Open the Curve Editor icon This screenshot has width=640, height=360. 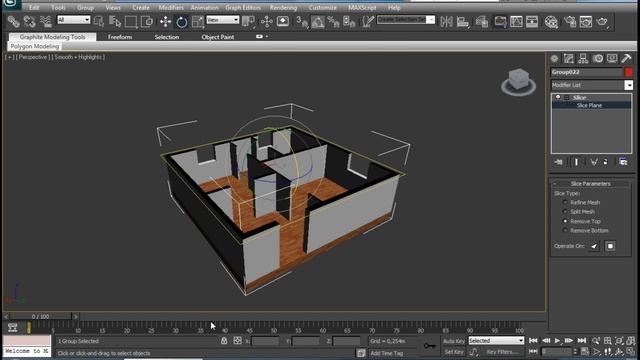516,21
